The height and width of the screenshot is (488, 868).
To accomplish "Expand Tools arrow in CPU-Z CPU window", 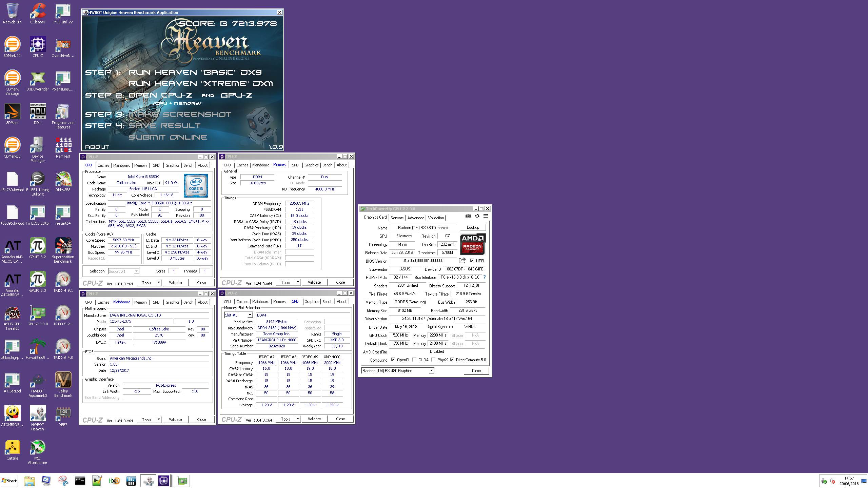I will (158, 283).
